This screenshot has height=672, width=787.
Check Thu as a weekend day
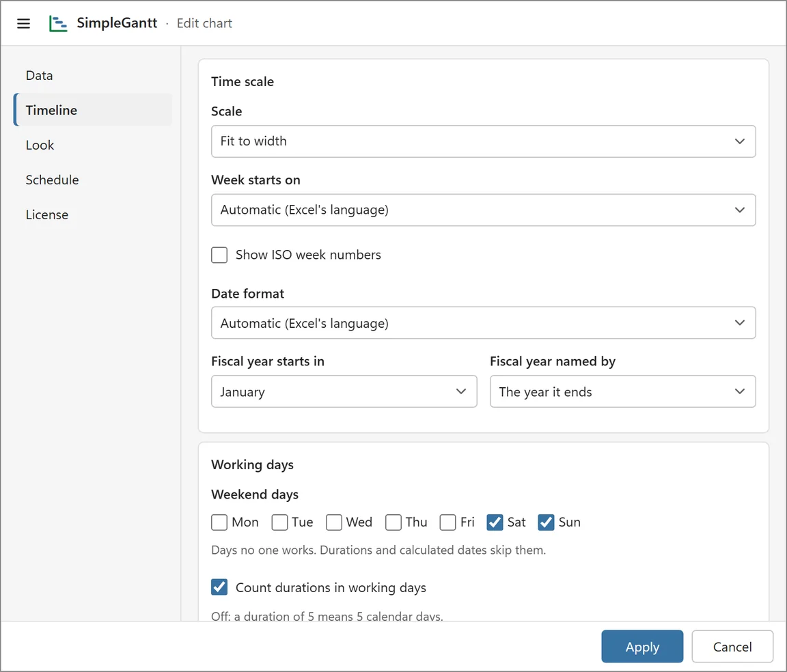pos(393,522)
